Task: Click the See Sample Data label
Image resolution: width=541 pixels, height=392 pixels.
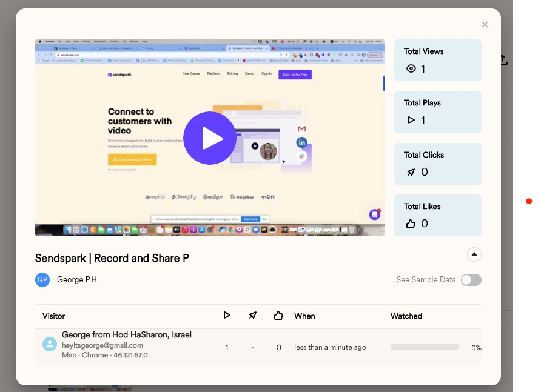Action: (426, 279)
